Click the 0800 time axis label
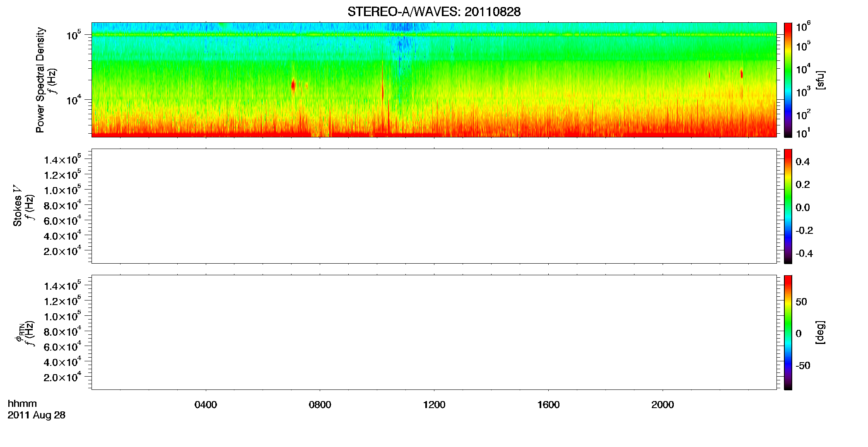Viewport: 868px width, 447px height. pyautogui.click(x=320, y=405)
